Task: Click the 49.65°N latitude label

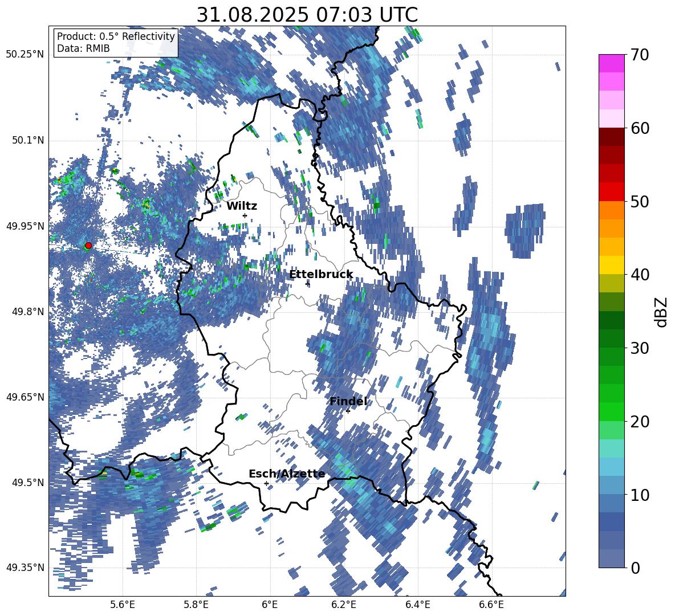Action: point(25,397)
